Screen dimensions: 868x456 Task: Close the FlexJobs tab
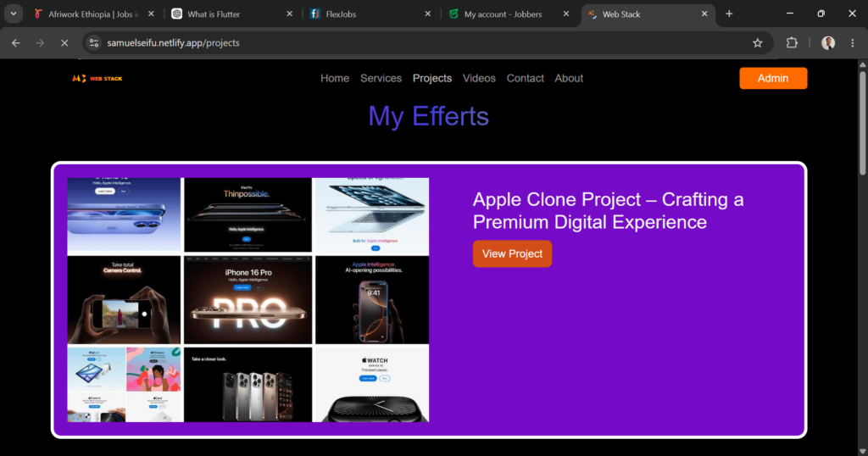click(427, 14)
